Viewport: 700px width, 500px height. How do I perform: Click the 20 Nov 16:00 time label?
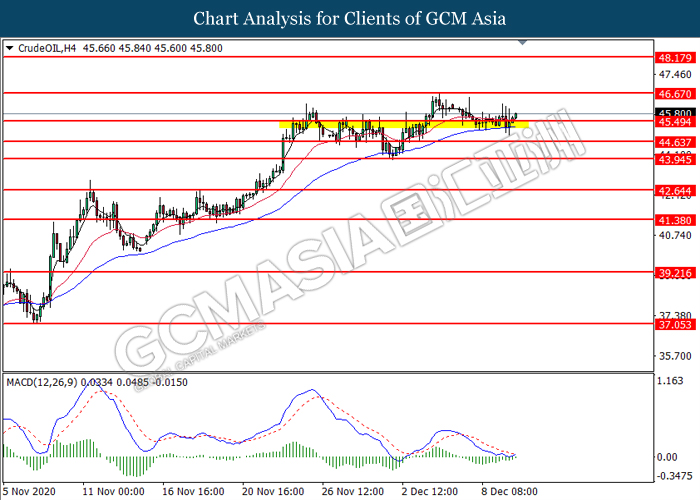click(x=273, y=492)
